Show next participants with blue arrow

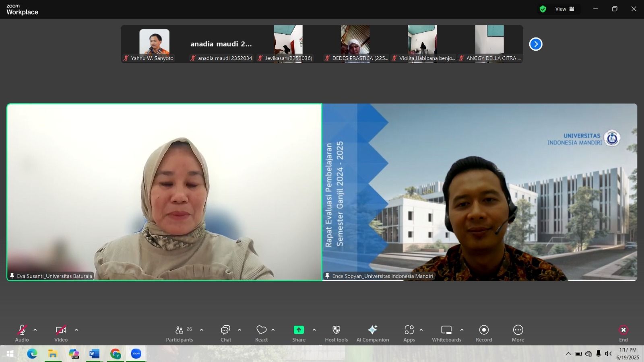(536, 44)
